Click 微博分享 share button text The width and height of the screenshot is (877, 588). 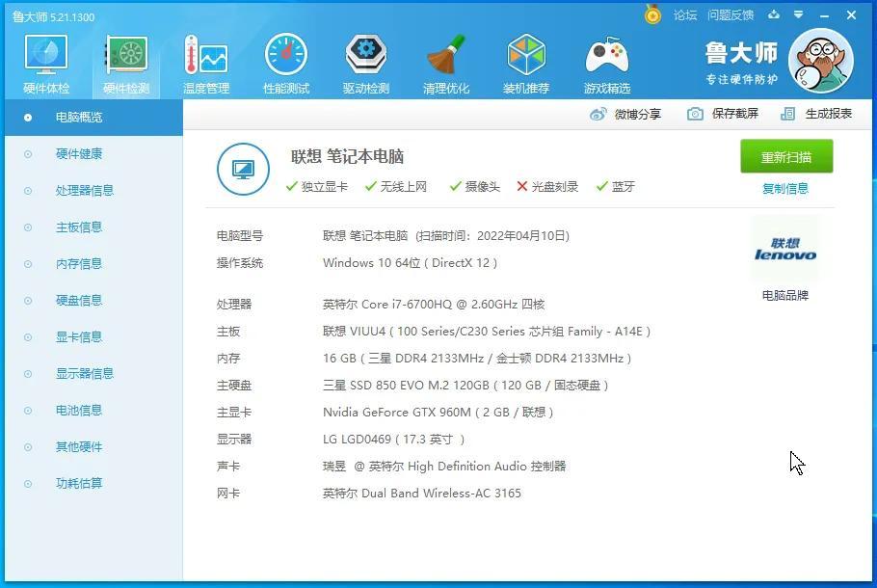(x=638, y=114)
